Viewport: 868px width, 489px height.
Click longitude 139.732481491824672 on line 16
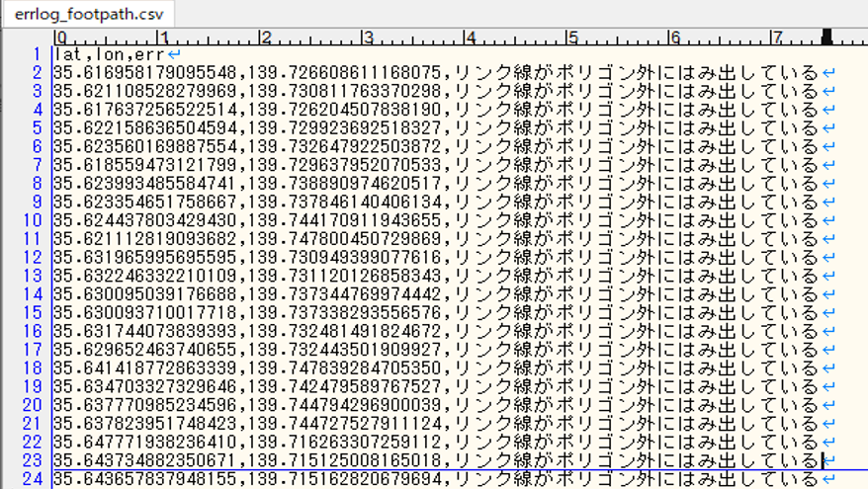(x=344, y=331)
